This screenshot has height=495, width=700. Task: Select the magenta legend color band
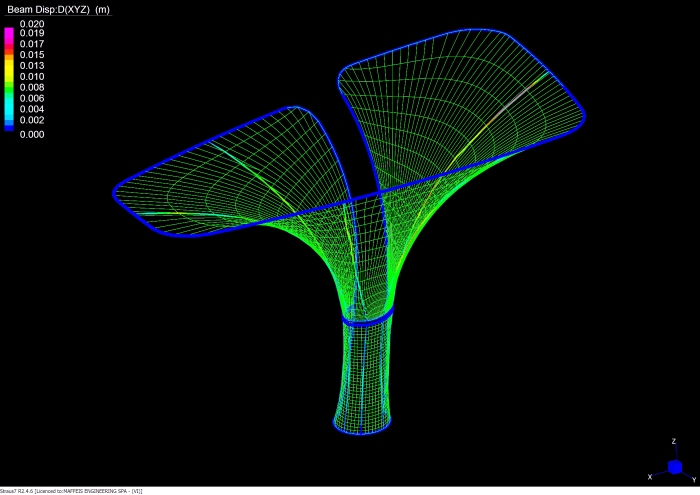(x=10, y=32)
